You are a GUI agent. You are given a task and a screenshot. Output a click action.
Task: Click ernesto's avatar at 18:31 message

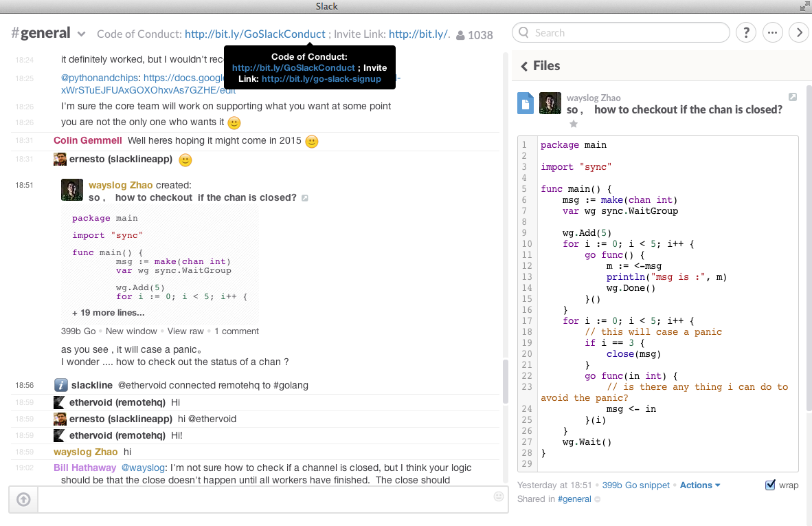[x=60, y=159]
